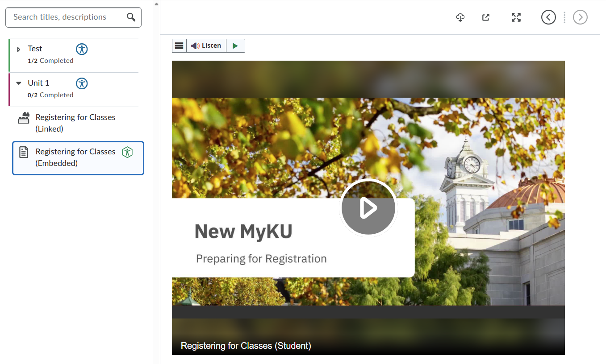Click the download cloud icon
606x364 pixels.
point(460,17)
